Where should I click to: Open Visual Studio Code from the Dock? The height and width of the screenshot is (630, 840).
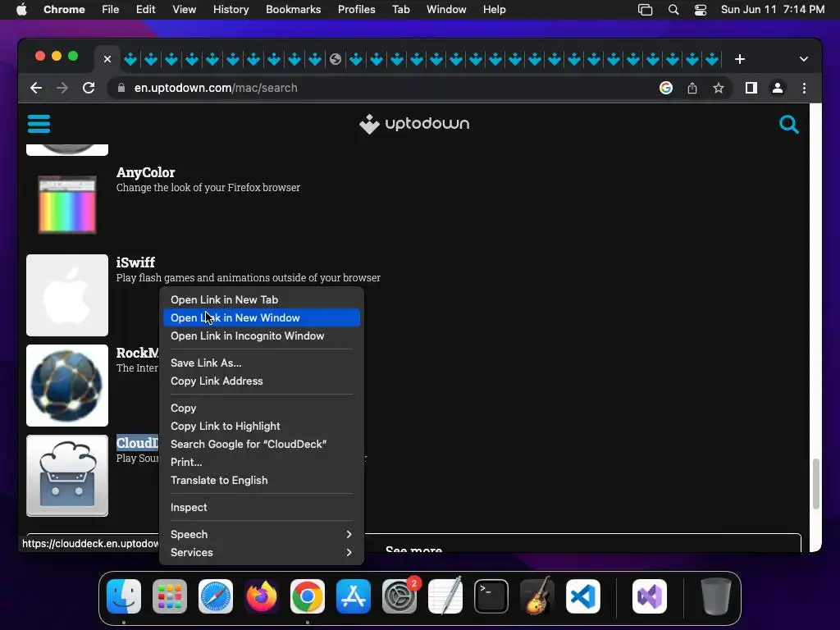click(x=583, y=596)
